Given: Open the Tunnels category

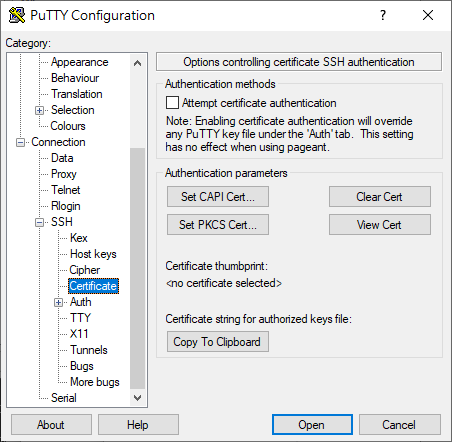Looking at the screenshot, I should point(89,350).
